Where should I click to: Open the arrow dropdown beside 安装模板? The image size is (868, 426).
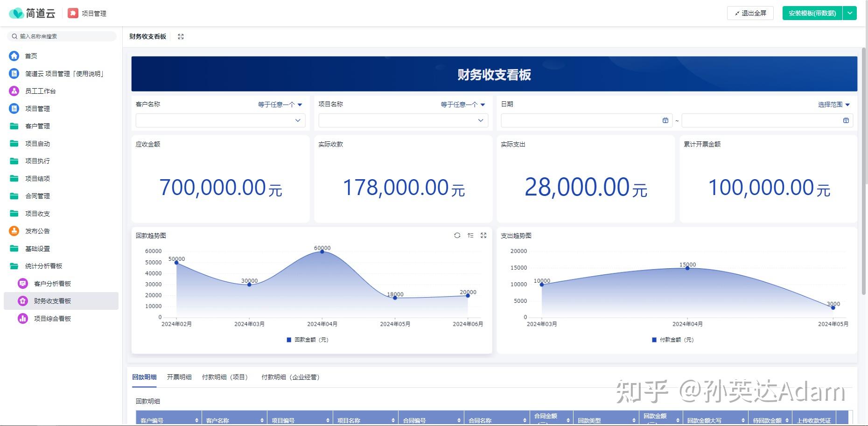(850, 13)
